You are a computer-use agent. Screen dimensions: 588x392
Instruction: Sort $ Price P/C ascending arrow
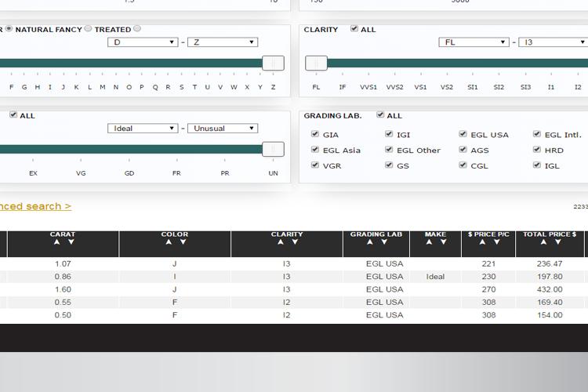pos(482,242)
